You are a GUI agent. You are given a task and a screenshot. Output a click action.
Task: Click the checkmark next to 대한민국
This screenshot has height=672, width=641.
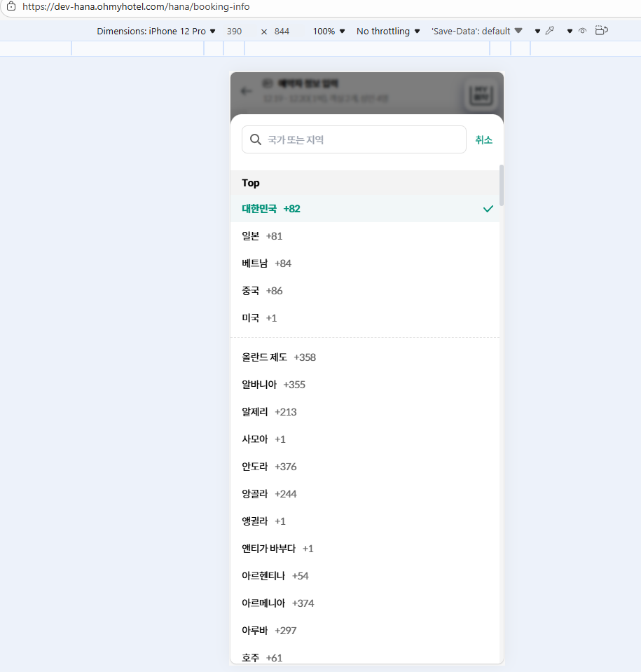pos(488,209)
